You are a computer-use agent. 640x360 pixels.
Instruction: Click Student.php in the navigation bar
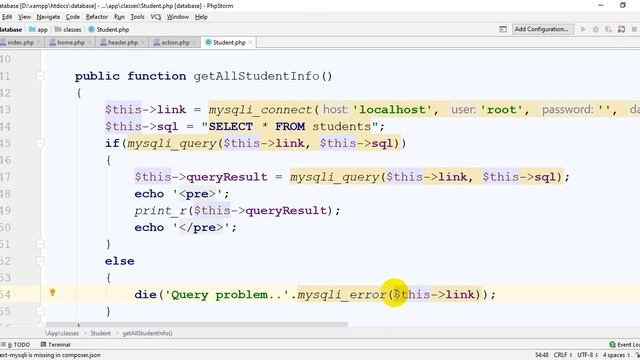(x=109, y=29)
